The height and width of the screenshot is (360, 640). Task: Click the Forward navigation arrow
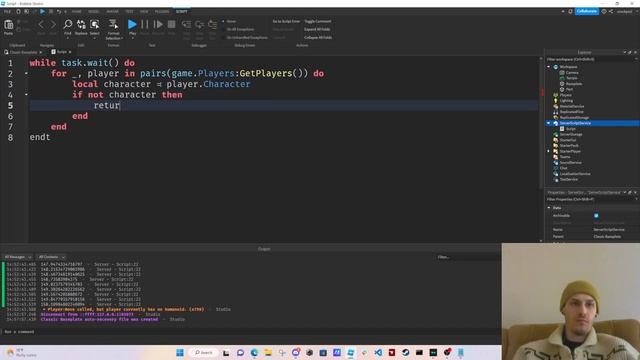coord(53,24)
